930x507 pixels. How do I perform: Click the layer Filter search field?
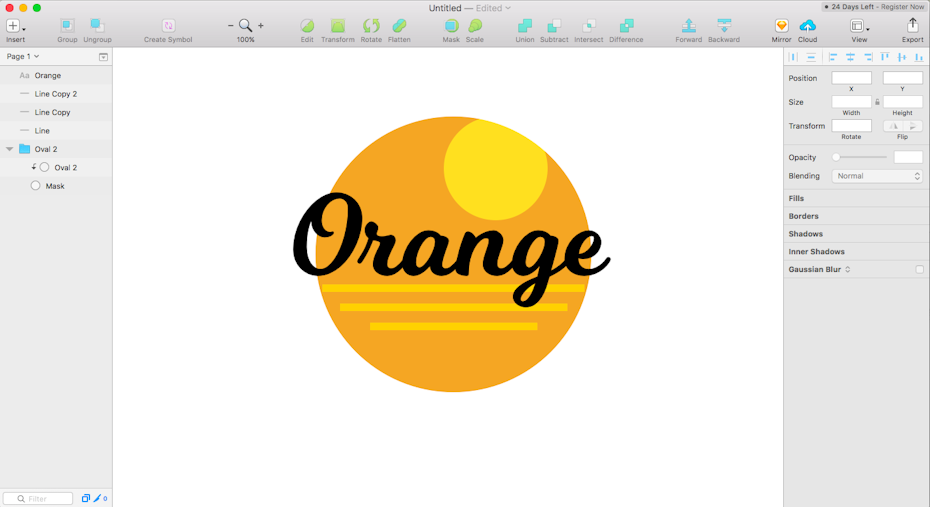pyautogui.click(x=39, y=498)
